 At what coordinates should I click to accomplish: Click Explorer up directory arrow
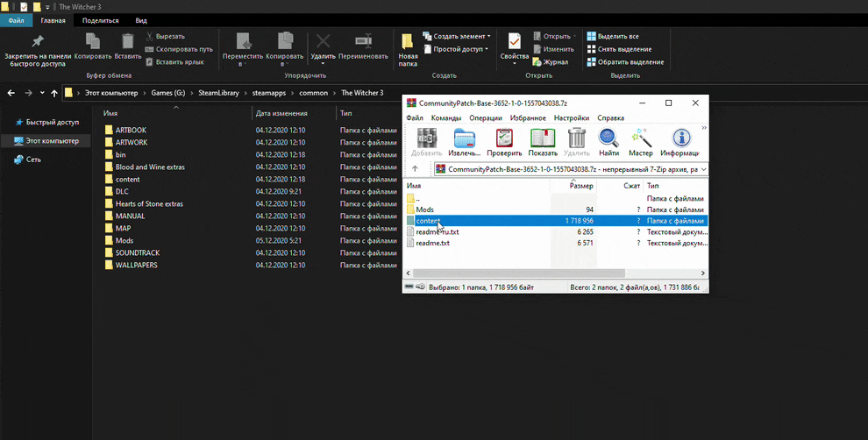[x=54, y=93]
